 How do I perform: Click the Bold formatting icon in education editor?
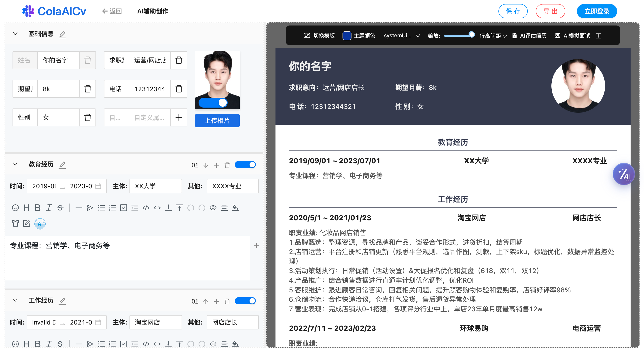38,208
